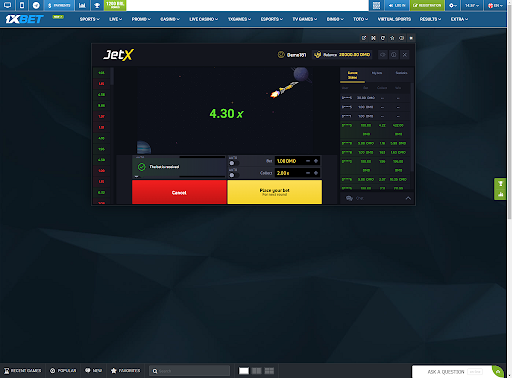This screenshot has height=378, width=512.
Task: Toggle the JetX sound icon
Action: pyautogui.click(x=383, y=55)
